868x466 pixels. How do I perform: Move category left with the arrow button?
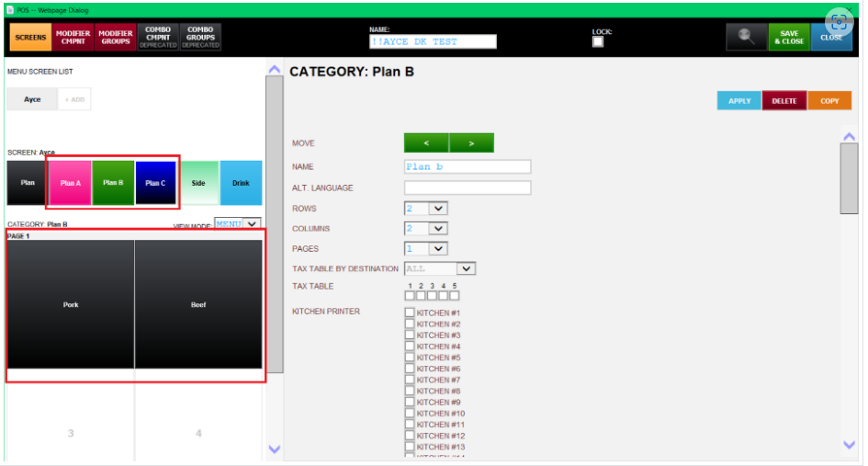[426, 143]
